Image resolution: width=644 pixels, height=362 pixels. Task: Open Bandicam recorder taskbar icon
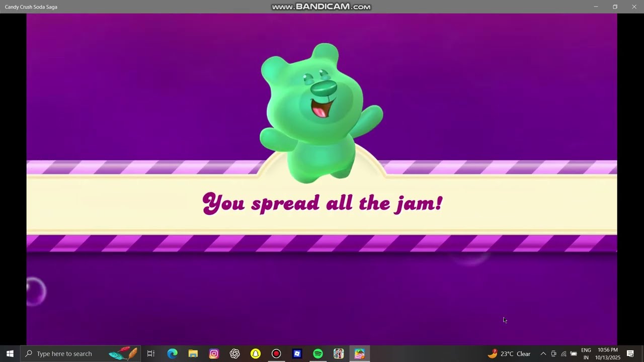tap(276, 353)
